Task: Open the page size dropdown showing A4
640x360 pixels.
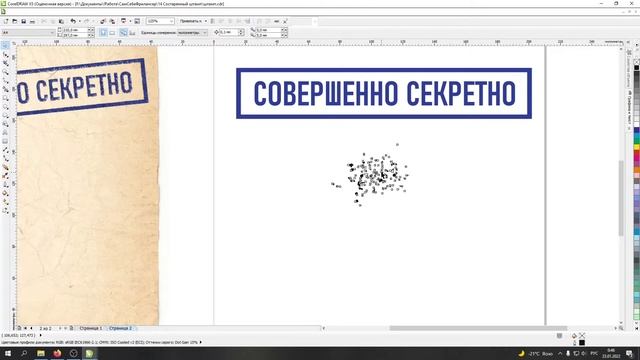Action: pos(28,32)
